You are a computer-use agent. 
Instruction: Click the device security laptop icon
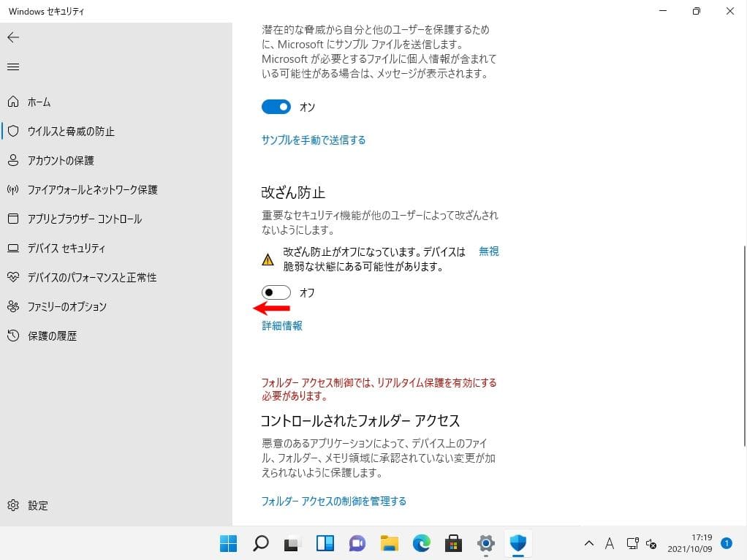pyautogui.click(x=13, y=248)
